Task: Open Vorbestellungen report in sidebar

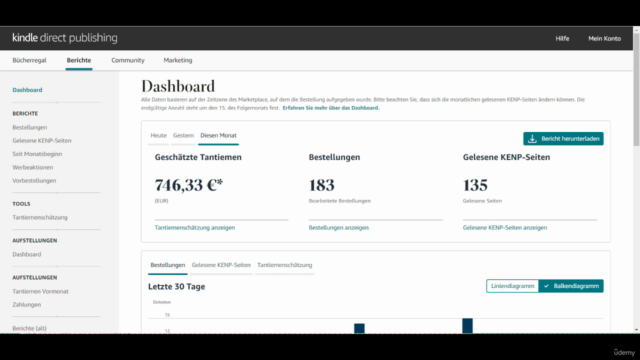Action: (x=34, y=180)
